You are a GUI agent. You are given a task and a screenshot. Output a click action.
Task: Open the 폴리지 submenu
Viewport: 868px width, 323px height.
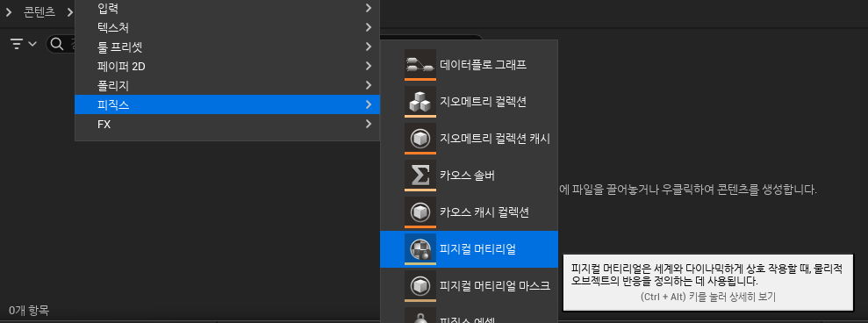pos(227,85)
